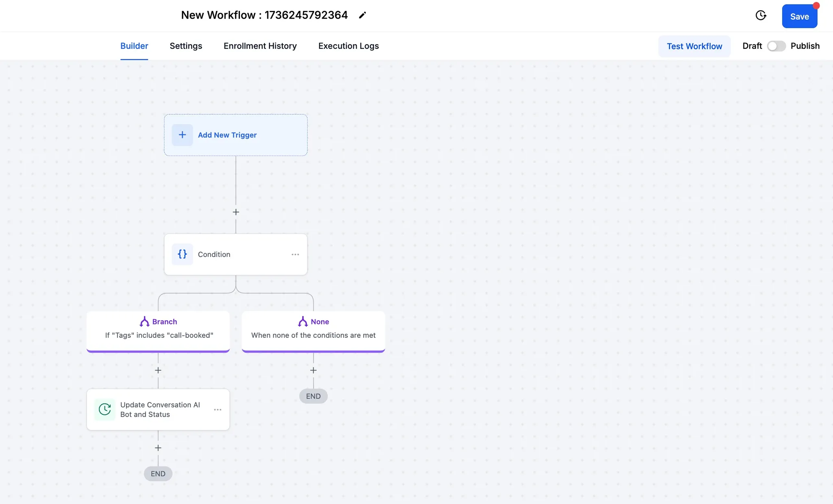This screenshot has height=504, width=833.
Task: Click plus icon under Branch node
Action: tap(158, 370)
